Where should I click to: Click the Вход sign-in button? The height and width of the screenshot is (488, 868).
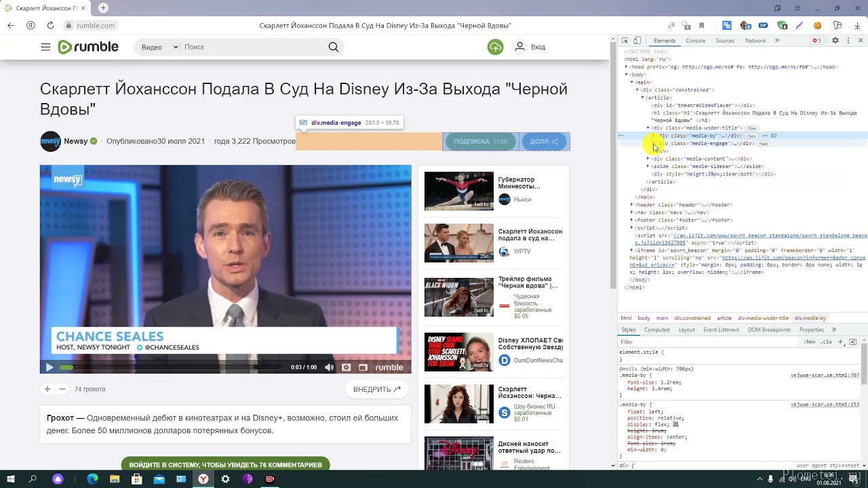pos(530,47)
